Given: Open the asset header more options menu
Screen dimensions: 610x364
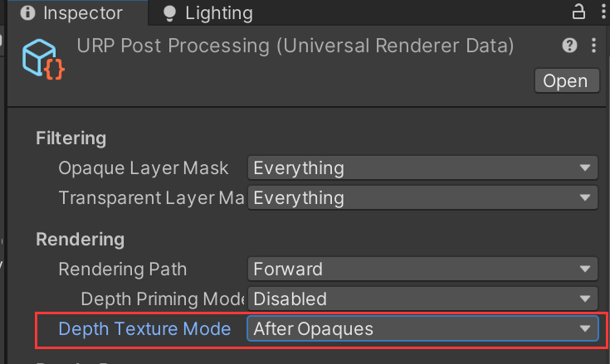Looking at the screenshot, I should [593, 46].
